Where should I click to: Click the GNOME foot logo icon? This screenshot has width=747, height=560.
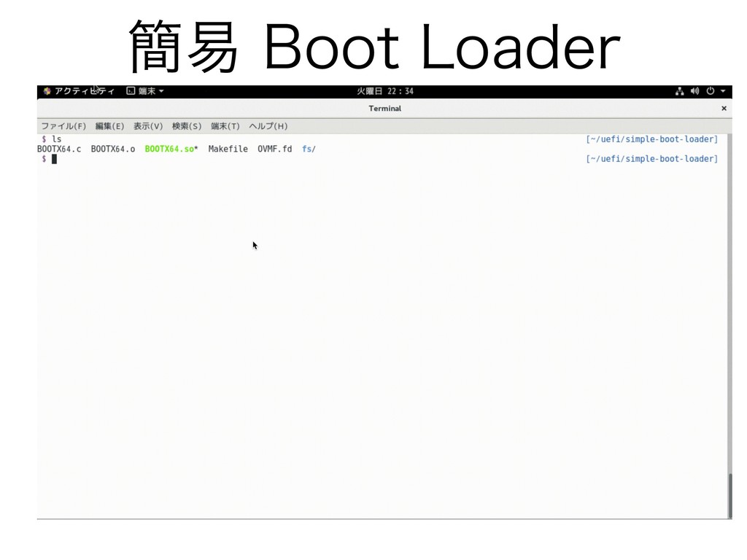pos(47,91)
